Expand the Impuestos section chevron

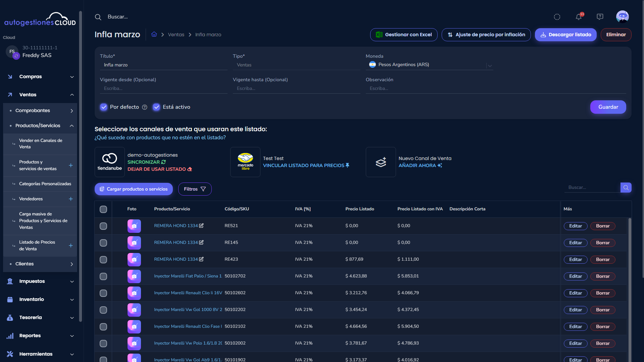point(72,281)
